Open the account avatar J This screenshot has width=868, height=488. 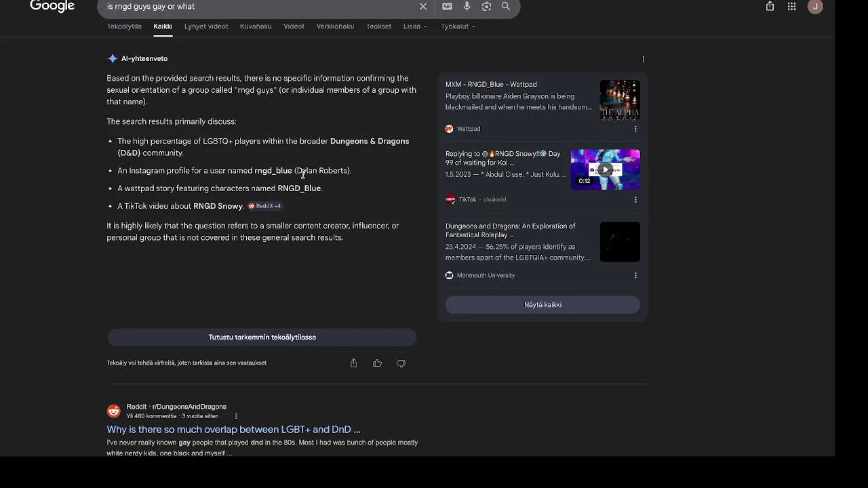click(x=815, y=6)
